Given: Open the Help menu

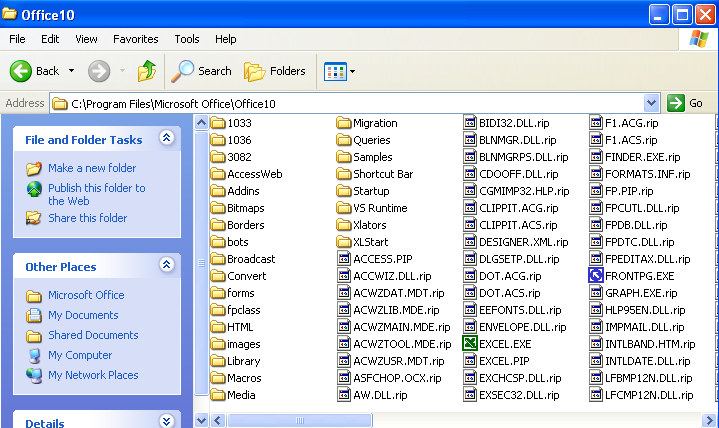Looking at the screenshot, I should (226, 39).
